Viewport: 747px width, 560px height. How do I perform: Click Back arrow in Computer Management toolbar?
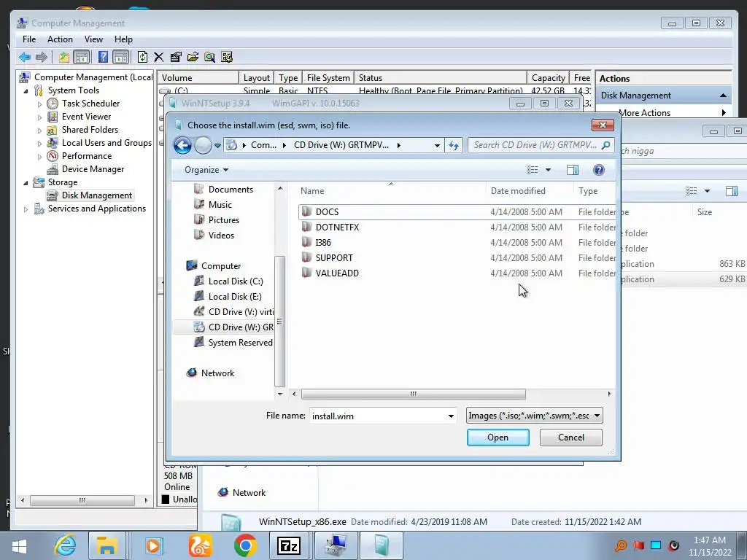[x=25, y=57]
